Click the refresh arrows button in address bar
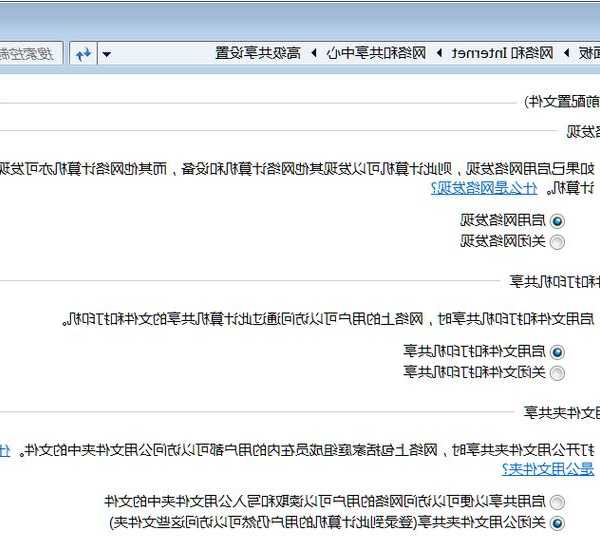 tap(84, 52)
